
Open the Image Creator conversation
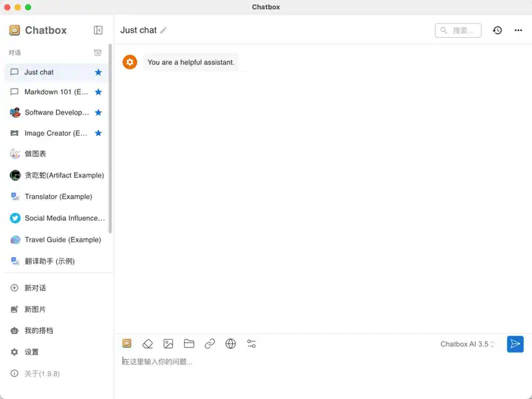56,133
